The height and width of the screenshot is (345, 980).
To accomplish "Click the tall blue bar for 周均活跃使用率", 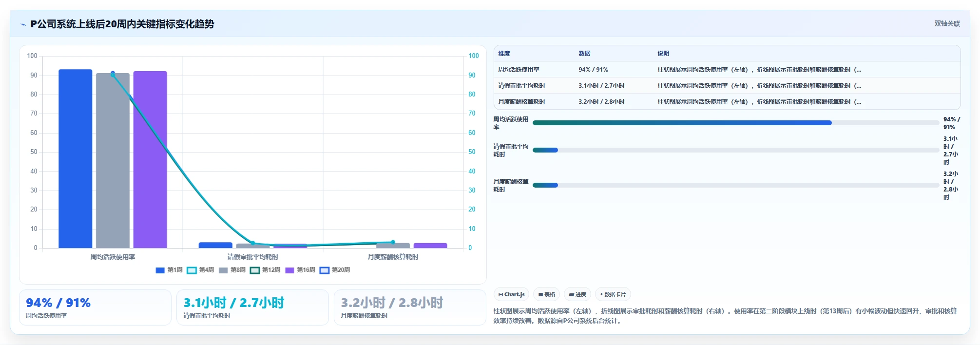I will point(76,158).
